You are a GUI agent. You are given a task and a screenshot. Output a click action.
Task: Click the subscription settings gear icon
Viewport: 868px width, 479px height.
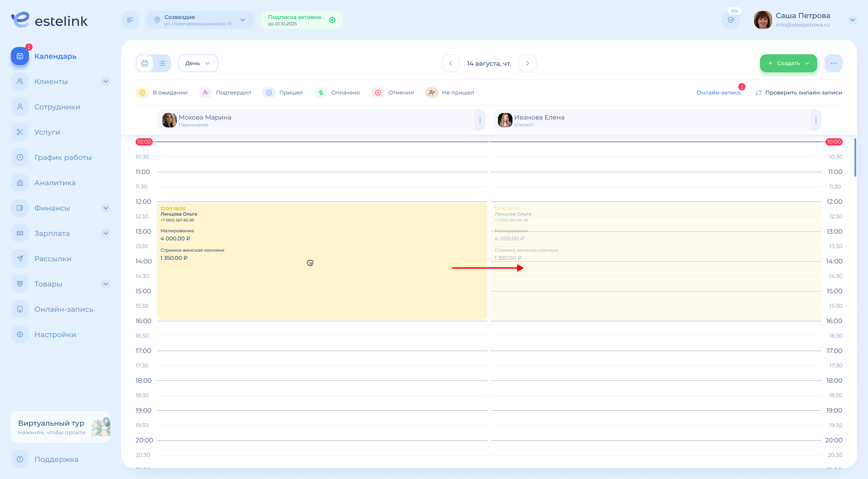[332, 20]
